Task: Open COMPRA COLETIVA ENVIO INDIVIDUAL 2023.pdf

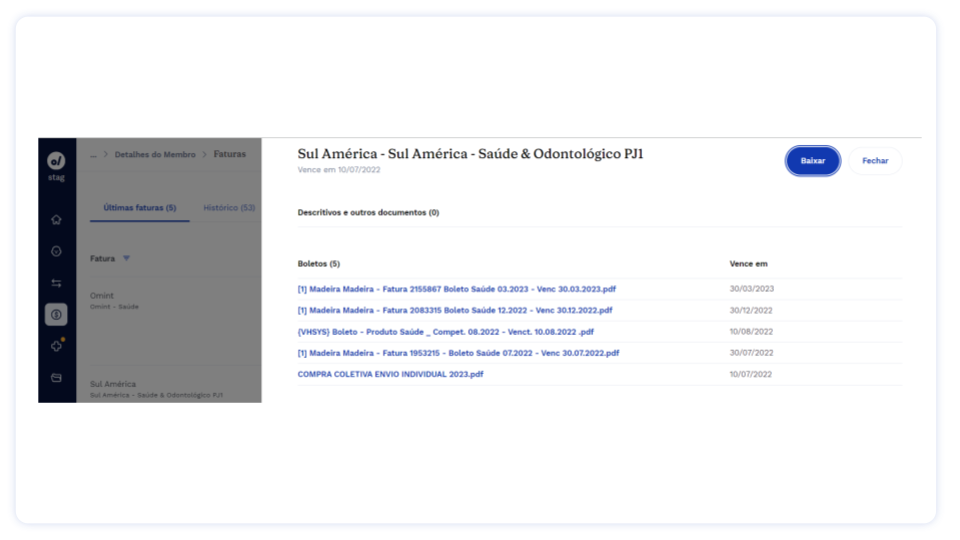Action: tap(390, 374)
